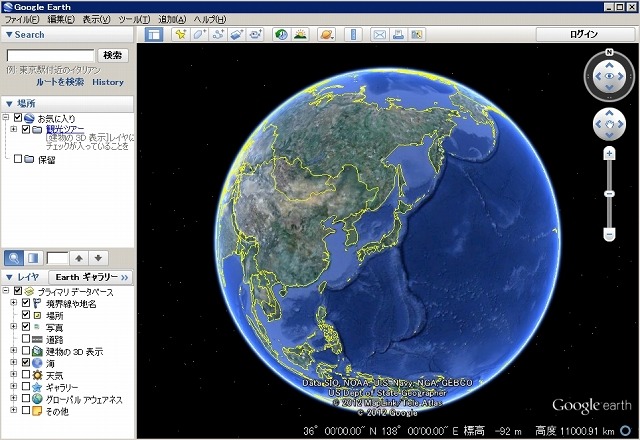This screenshot has width=640, height=440.
Task: Move selected item up arrow
Action: [x=79, y=258]
